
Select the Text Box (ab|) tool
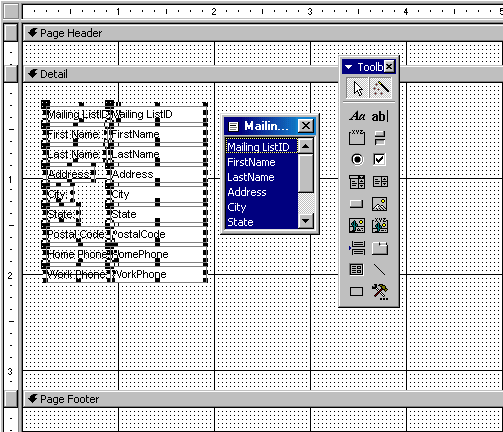point(380,116)
